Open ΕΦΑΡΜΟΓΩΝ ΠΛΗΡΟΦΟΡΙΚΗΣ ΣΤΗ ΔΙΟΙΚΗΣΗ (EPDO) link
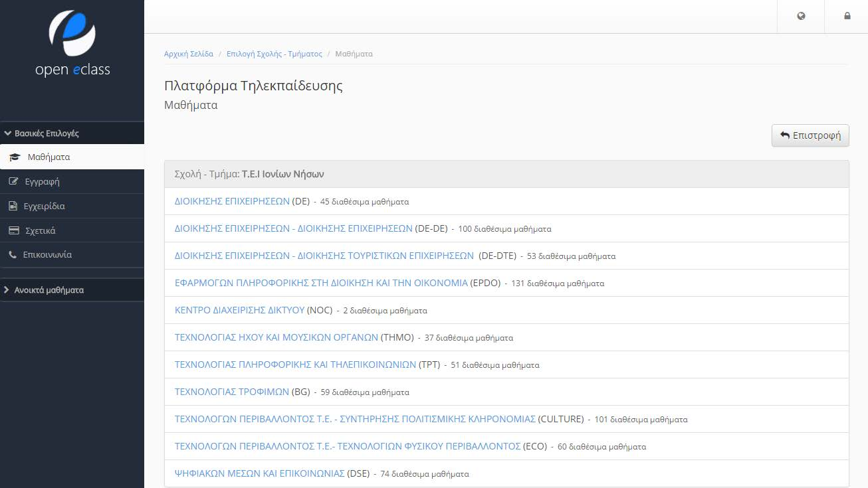The height and width of the screenshot is (488, 868). click(321, 283)
